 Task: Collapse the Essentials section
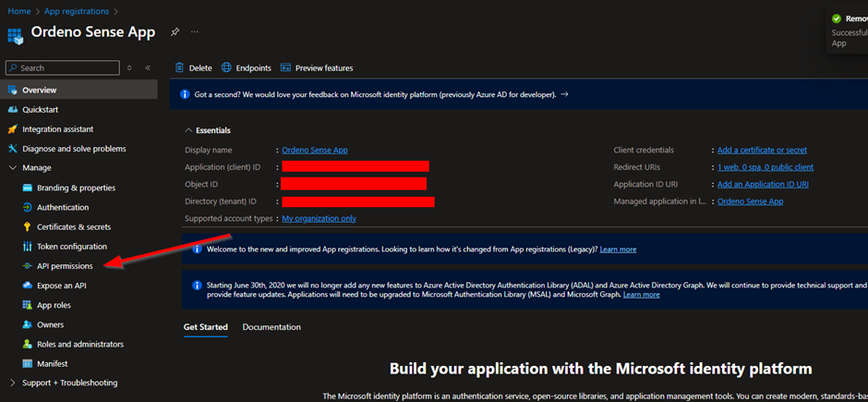[x=187, y=130]
